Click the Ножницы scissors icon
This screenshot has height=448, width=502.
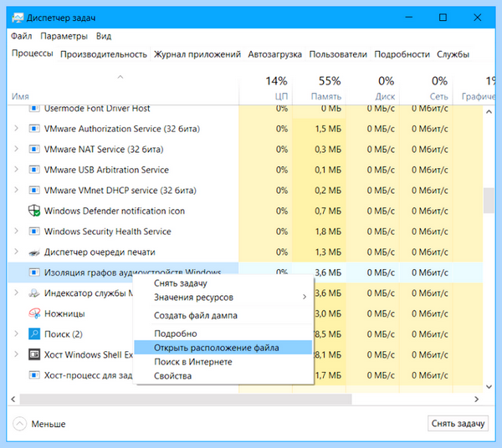pyautogui.click(x=34, y=313)
